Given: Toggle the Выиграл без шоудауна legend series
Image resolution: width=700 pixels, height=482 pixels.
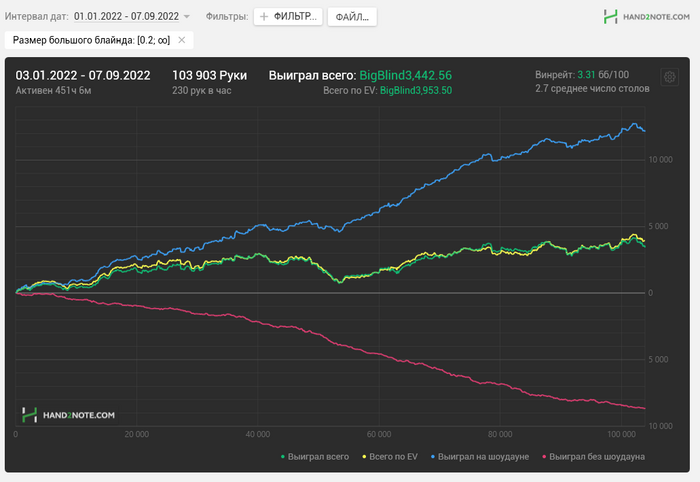Looking at the screenshot, I should point(594,457).
